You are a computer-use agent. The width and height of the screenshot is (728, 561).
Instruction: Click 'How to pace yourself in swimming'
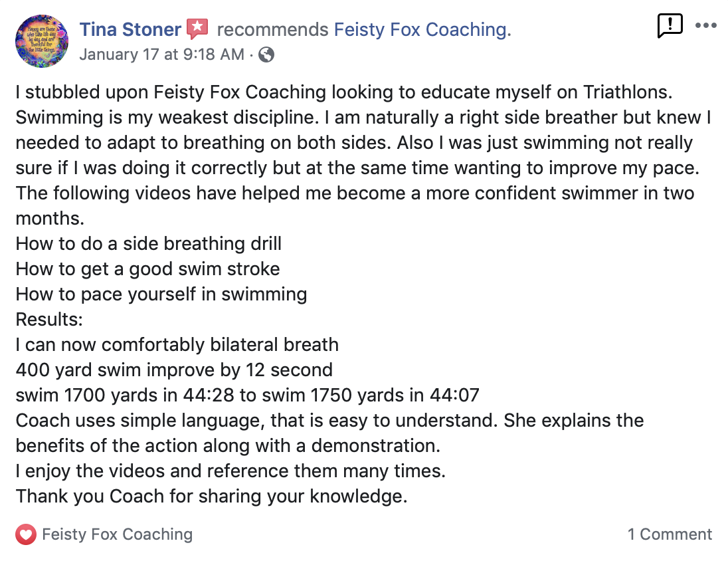point(161,294)
